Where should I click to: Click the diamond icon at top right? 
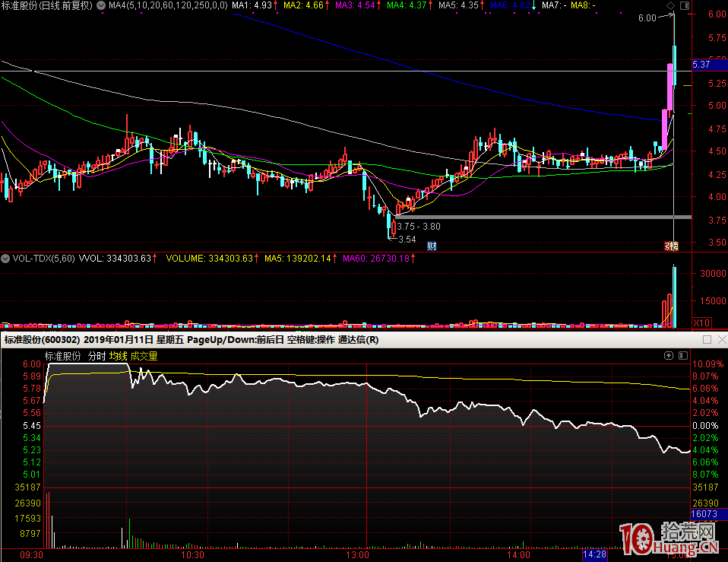point(670,6)
